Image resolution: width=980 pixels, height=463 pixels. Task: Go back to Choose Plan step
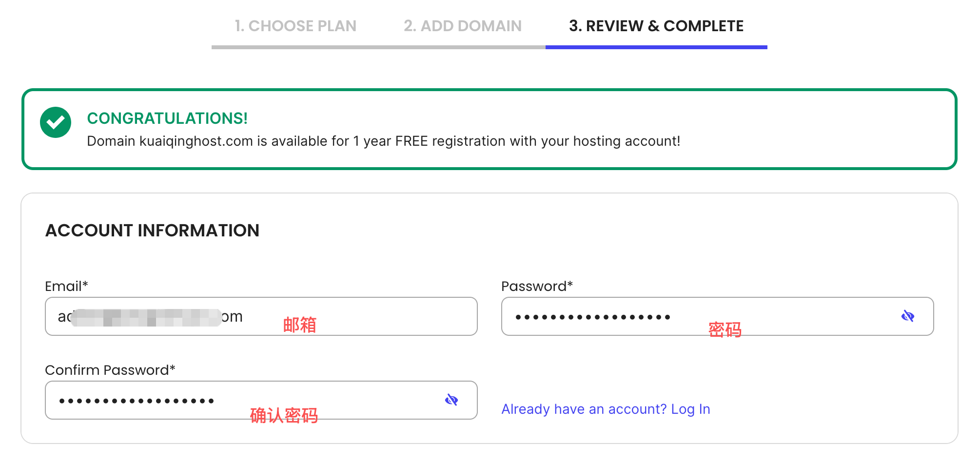point(295,26)
